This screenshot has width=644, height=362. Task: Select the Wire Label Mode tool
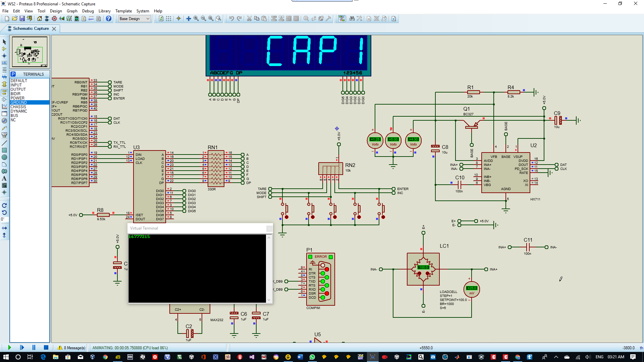[x=4, y=63]
